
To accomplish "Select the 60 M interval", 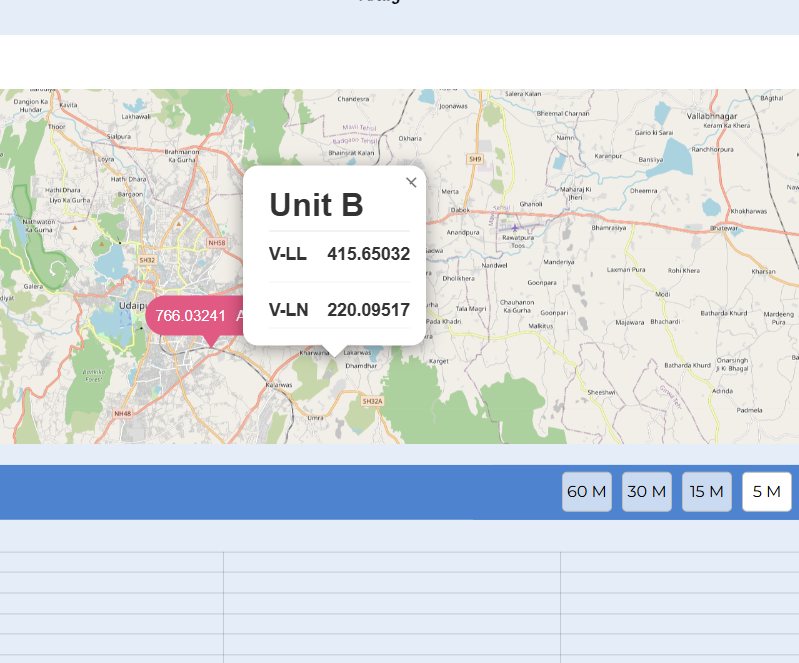I will click(x=587, y=492).
